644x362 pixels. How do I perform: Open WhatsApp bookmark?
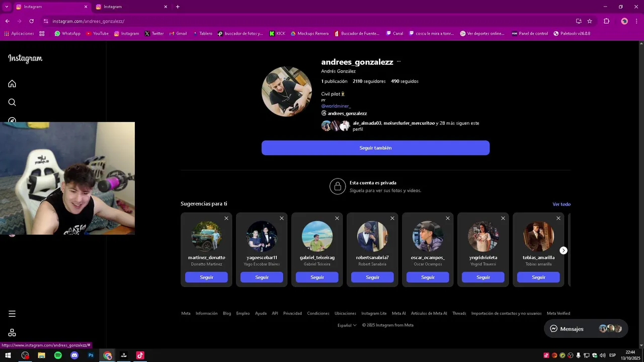pyautogui.click(x=67, y=34)
